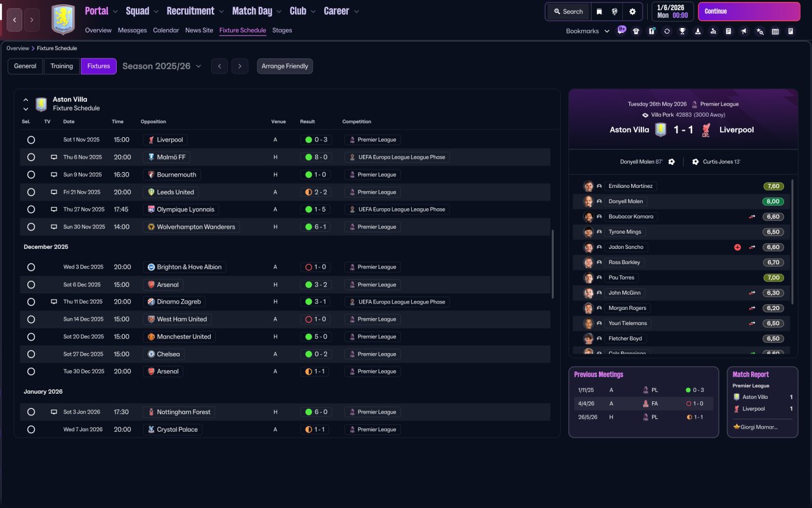Select the radio button for Bournemouth fixture
This screenshot has height=508, width=812.
[x=31, y=175]
